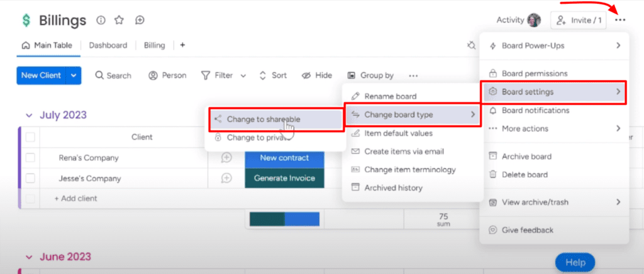Open Group by options
This screenshot has height=274, width=644.
tap(371, 75)
